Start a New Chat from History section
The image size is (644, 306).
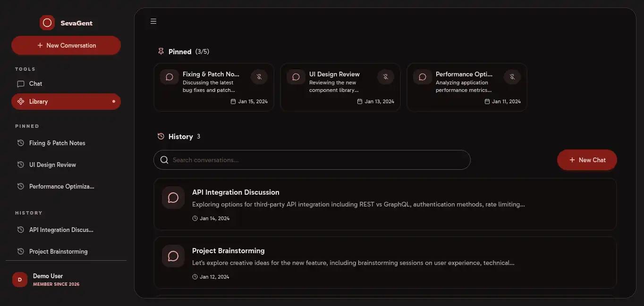587,160
